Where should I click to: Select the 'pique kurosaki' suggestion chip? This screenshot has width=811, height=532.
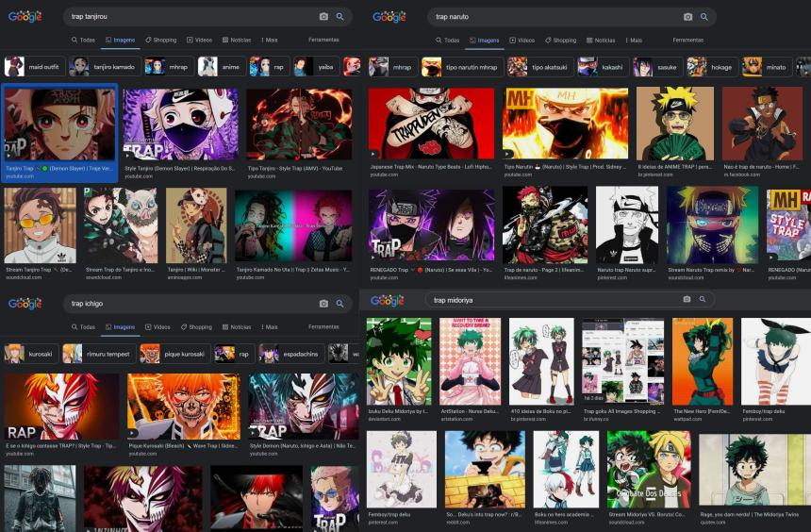click(x=175, y=354)
